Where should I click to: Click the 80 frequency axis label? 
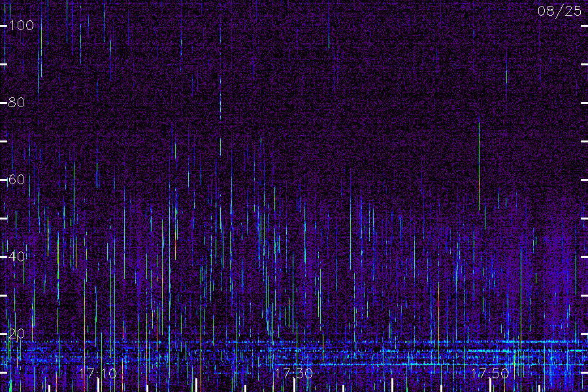point(16,103)
